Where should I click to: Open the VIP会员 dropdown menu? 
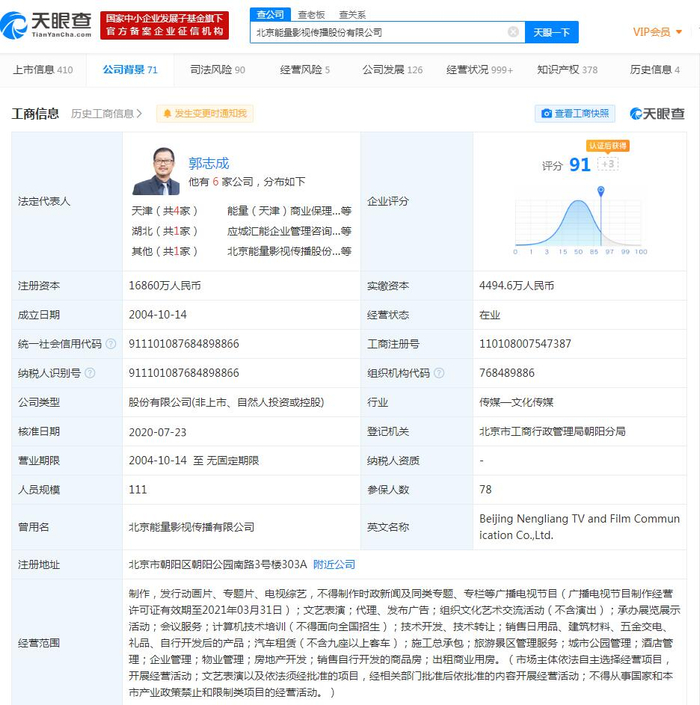point(657,32)
